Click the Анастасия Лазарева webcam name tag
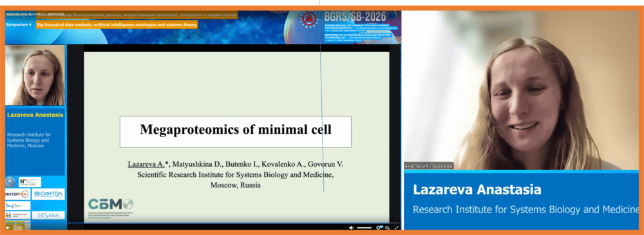The image size is (644, 235). [x=429, y=165]
